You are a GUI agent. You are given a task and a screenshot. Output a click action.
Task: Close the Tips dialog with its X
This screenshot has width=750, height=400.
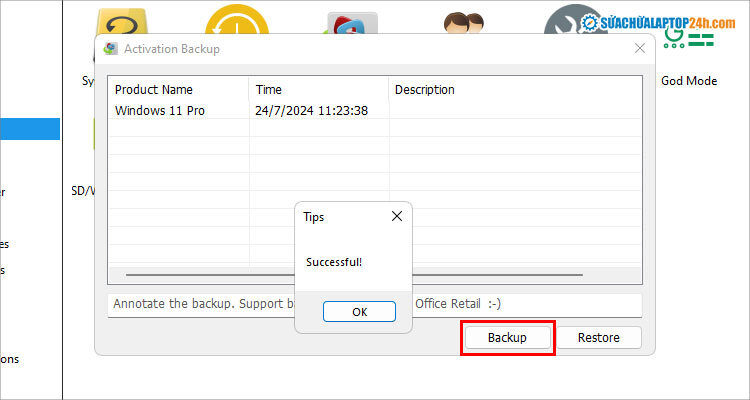397,216
